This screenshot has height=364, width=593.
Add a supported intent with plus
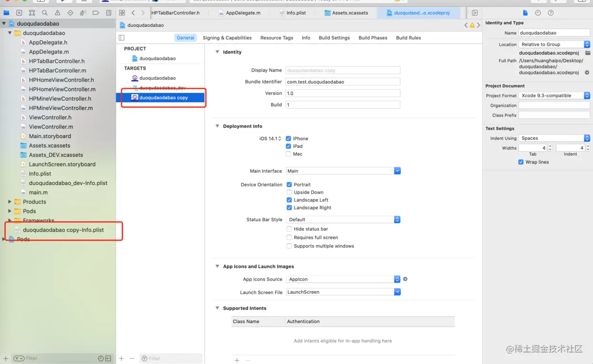(237, 360)
